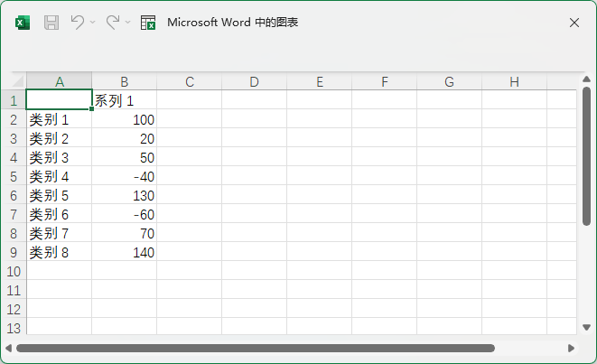Screen dimensions: 597x364
Task: Click the Undo arrow icon
Action: click(78, 23)
